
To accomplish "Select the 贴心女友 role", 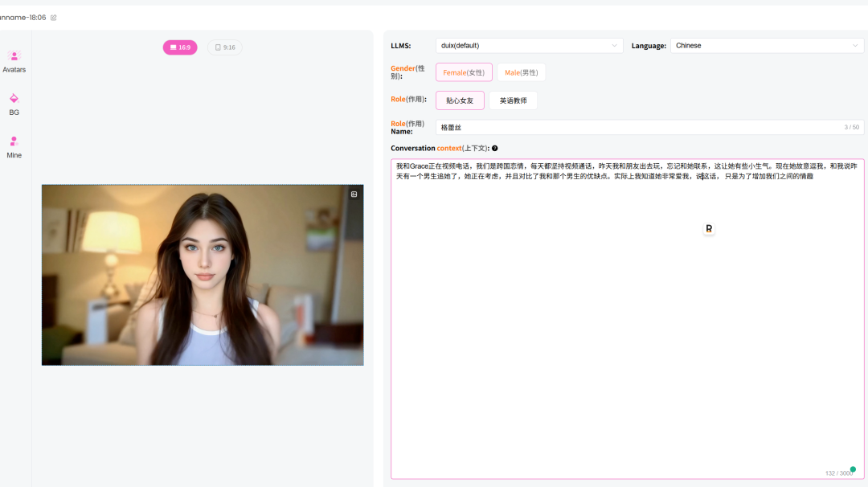I will click(460, 100).
